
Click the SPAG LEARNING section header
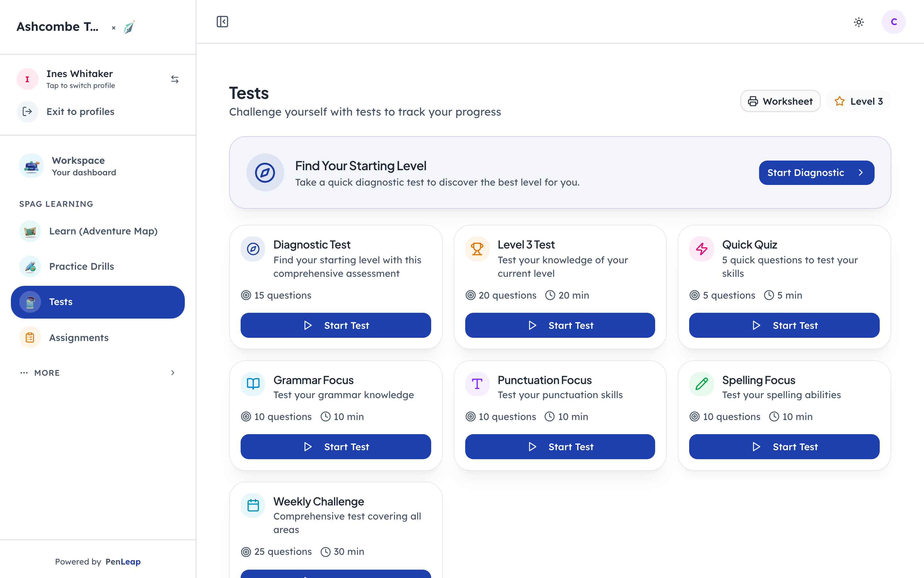[x=56, y=204]
